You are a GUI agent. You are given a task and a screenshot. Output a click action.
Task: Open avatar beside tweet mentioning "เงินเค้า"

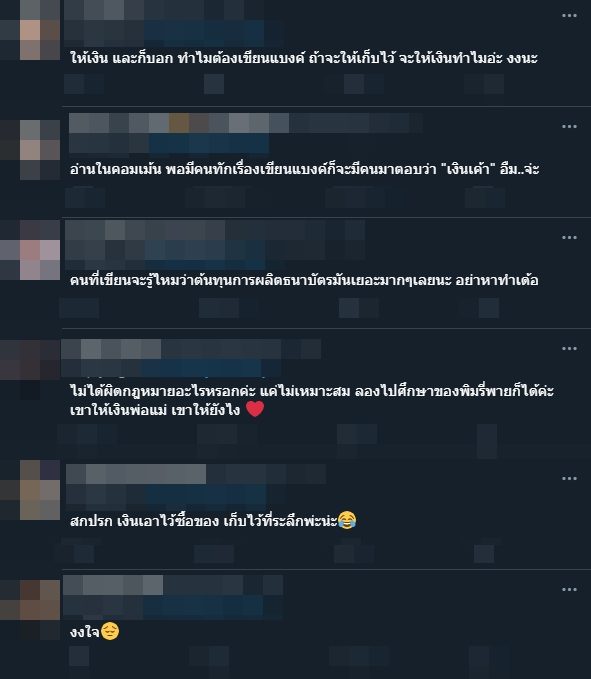coord(40,150)
